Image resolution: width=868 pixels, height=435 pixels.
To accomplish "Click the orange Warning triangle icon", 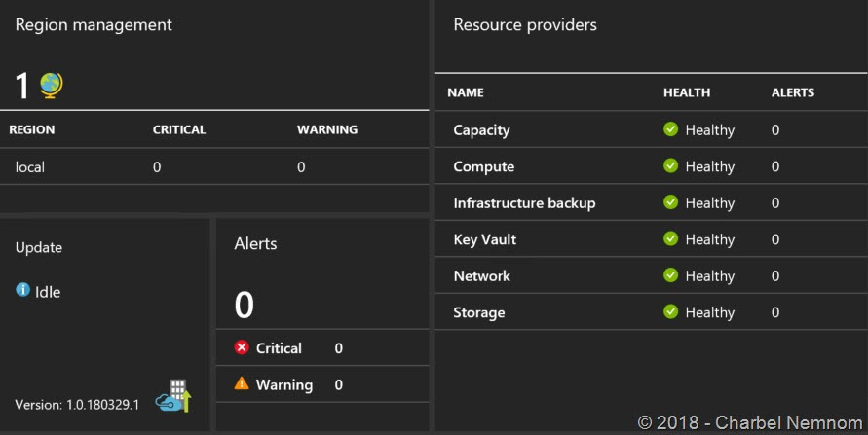I will point(242,383).
